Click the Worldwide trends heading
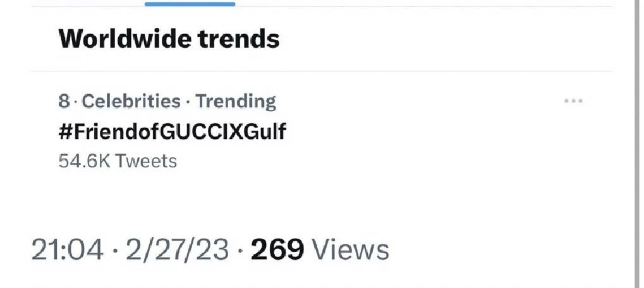This screenshot has height=288, width=644. [x=169, y=39]
